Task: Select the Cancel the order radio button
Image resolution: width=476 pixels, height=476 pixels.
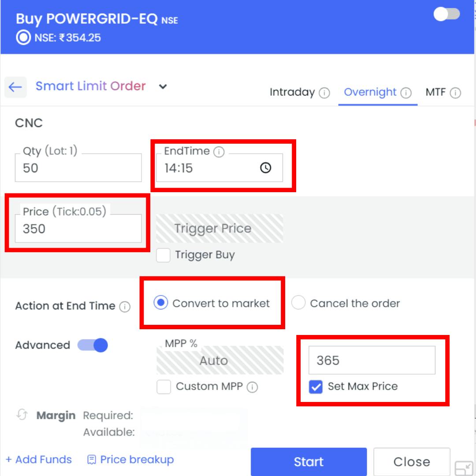Action: 298,303
